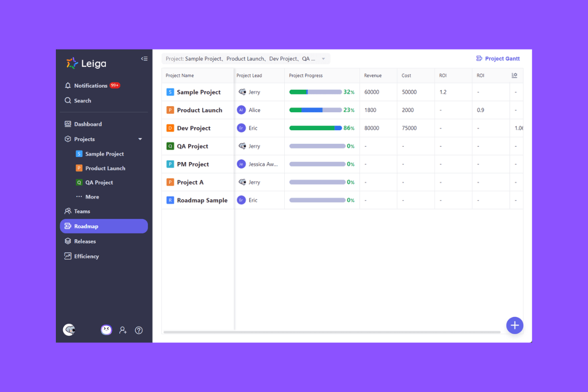The height and width of the screenshot is (392, 588).
Task: Click the Search magnifier icon in sidebar
Action: point(69,100)
